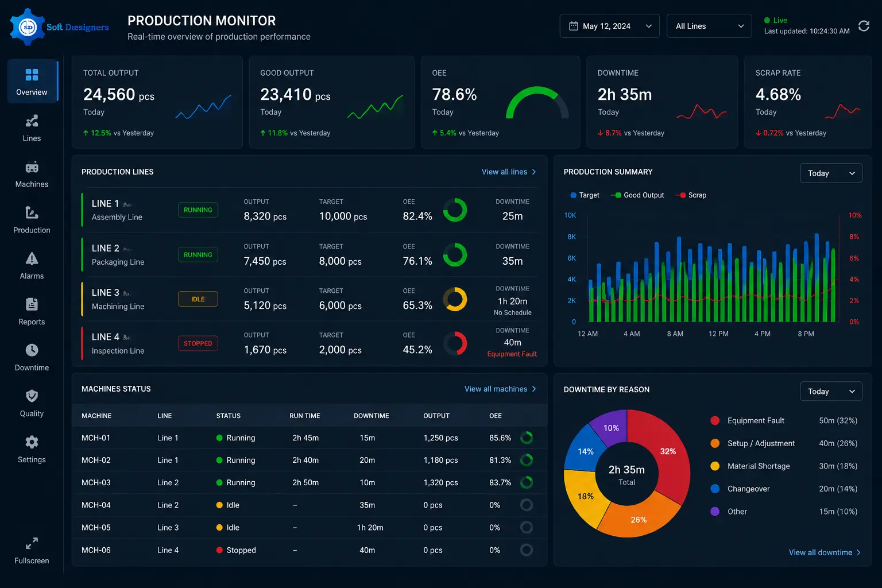Click chevron next to View all downtime
The width and height of the screenshot is (882, 588).
pyautogui.click(x=858, y=552)
